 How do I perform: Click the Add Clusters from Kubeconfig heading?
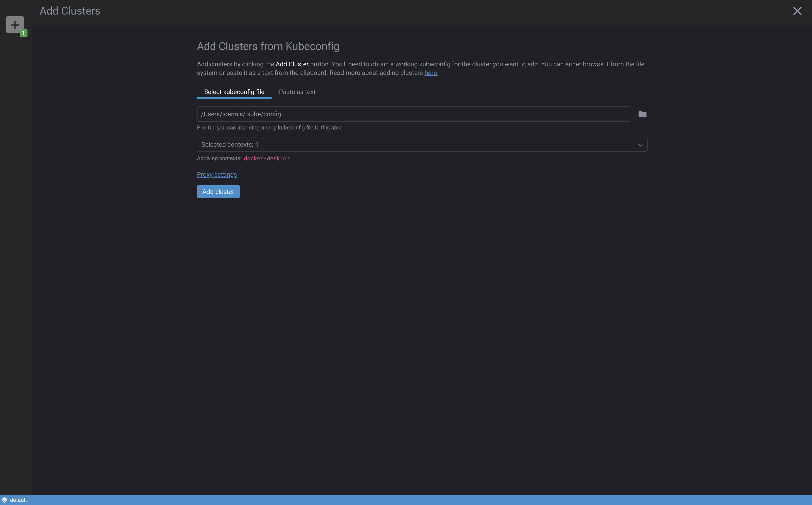[x=268, y=46]
